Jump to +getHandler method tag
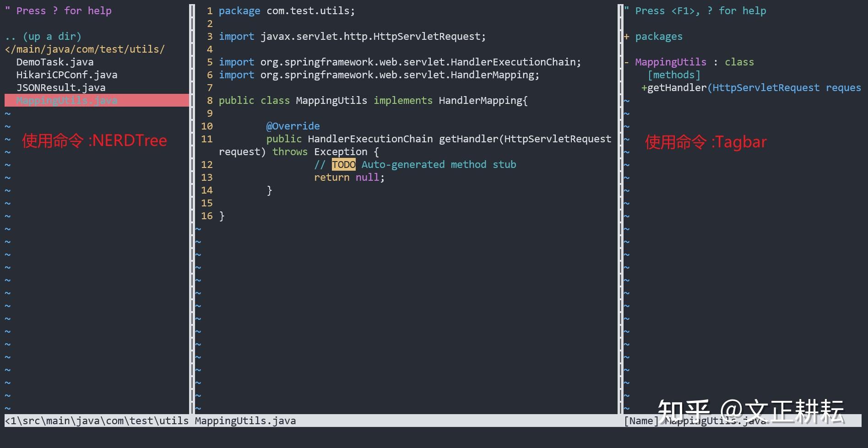This screenshot has width=868, height=448. [751, 87]
